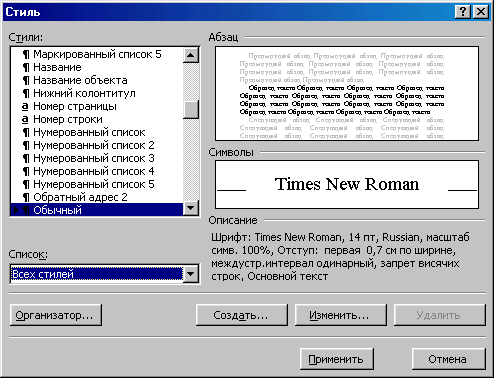Select the Название style
The height and width of the screenshot is (378, 494).
pos(97,67)
